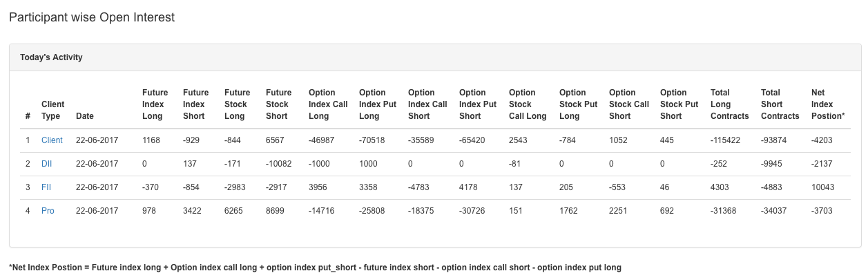Open the Pro participant link
The height and width of the screenshot is (280, 868).
pyautogui.click(x=48, y=211)
